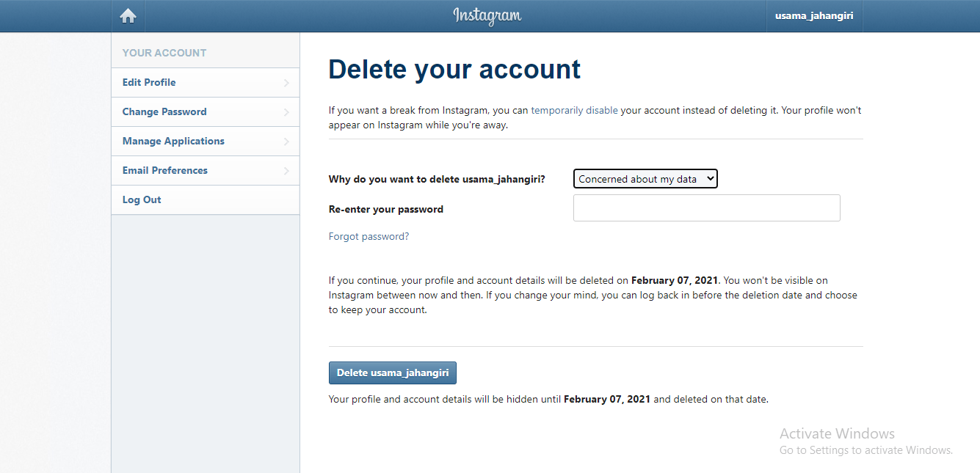The image size is (980, 473).
Task: Click the Delete your account page heading
Action: (454, 69)
